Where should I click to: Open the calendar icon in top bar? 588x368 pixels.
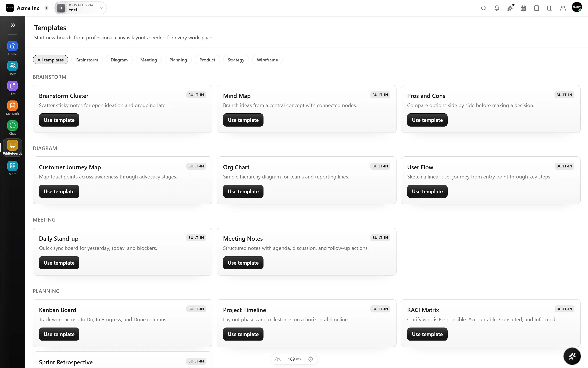pyautogui.click(x=523, y=8)
